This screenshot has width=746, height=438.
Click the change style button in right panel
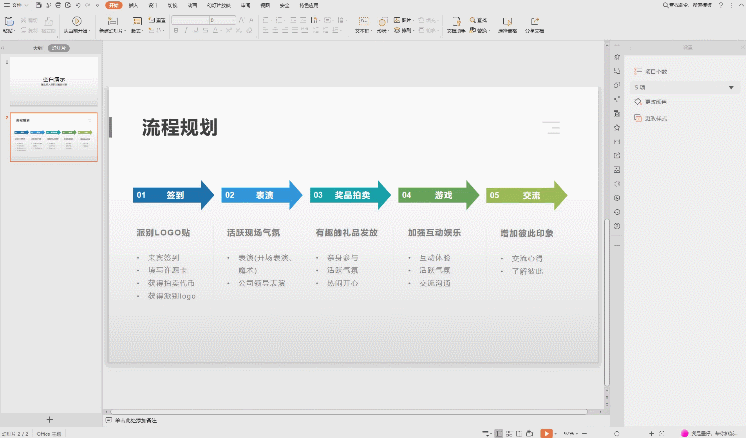click(x=650, y=118)
